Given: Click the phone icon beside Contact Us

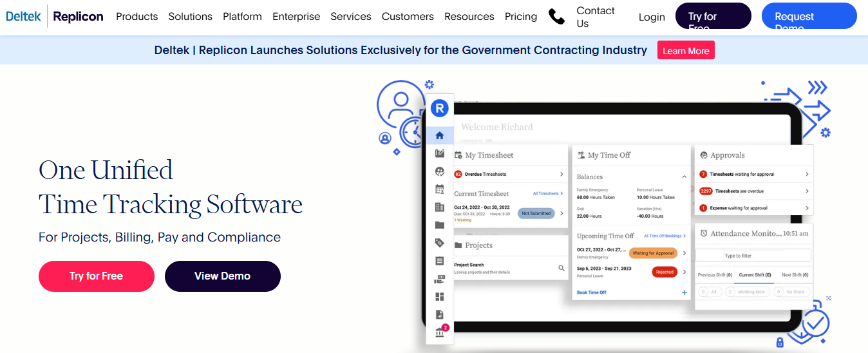Looking at the screenshot, I should point(556,17).
